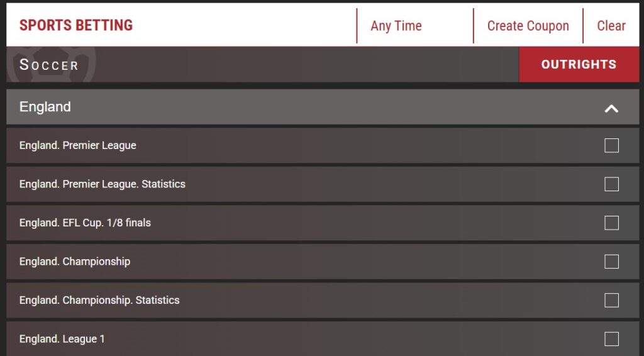Select the Championship. Statistics checkbox

pyautogui.click(x=611, y=301)
